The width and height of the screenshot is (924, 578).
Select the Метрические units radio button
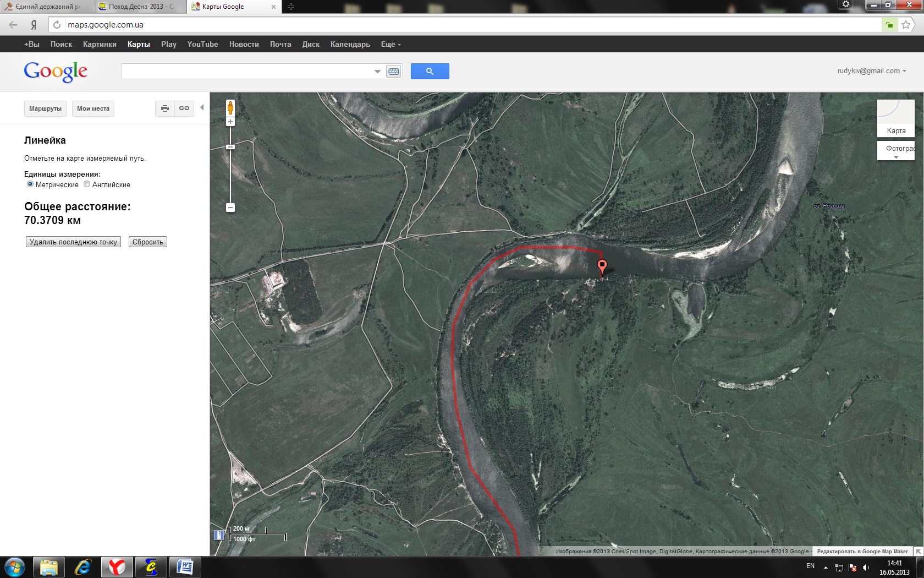tap(30, 184)
